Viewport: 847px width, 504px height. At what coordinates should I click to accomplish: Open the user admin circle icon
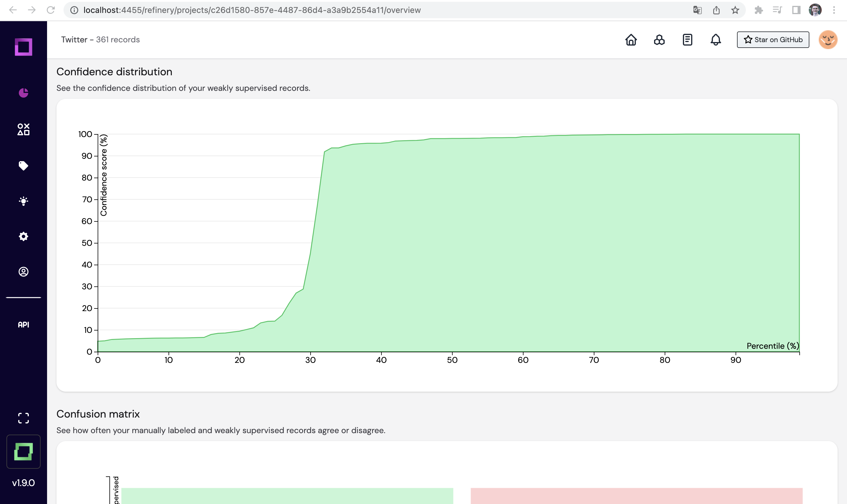[x=24, y=272]
